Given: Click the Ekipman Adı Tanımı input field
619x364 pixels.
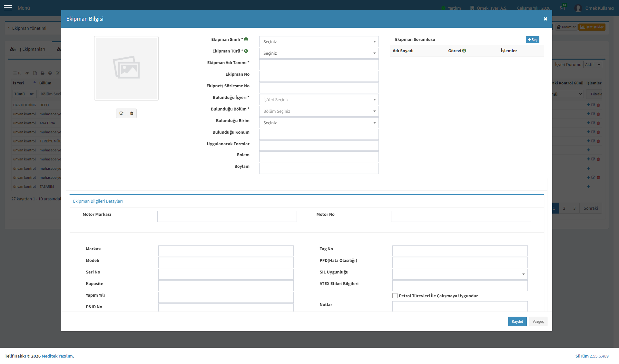Looking at the screenshot, I should pyautogui.click(x=319, y=65).
